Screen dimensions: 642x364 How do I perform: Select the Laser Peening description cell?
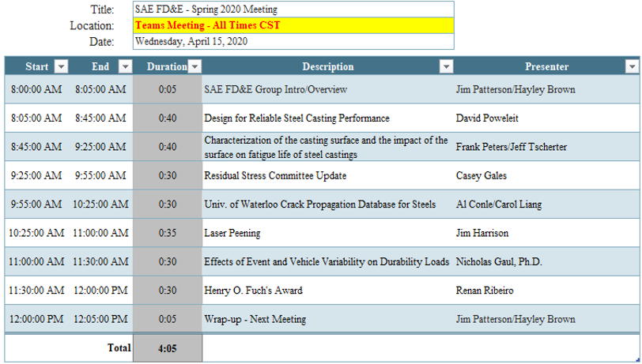point(327,233)
